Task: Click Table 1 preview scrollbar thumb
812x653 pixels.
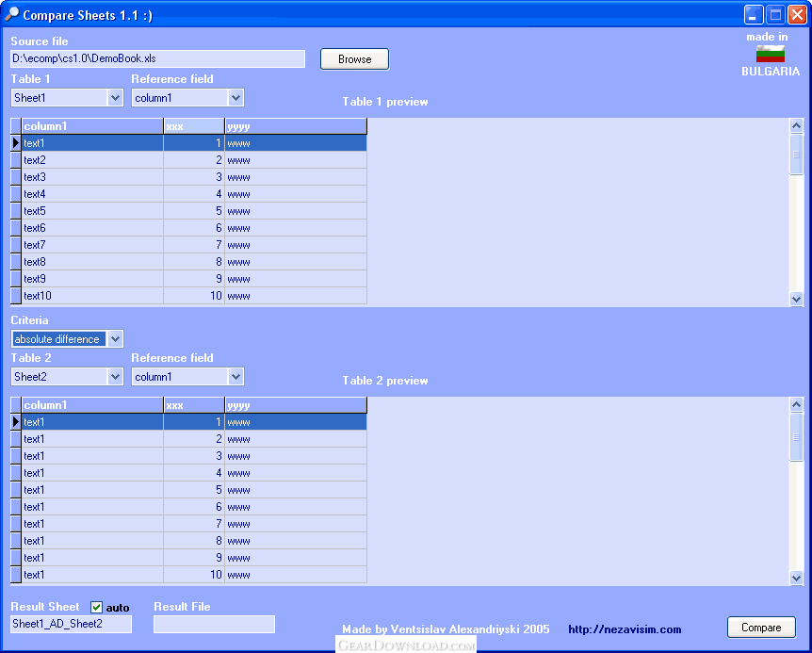Action: pyautogui.click(x=797, y=155)
